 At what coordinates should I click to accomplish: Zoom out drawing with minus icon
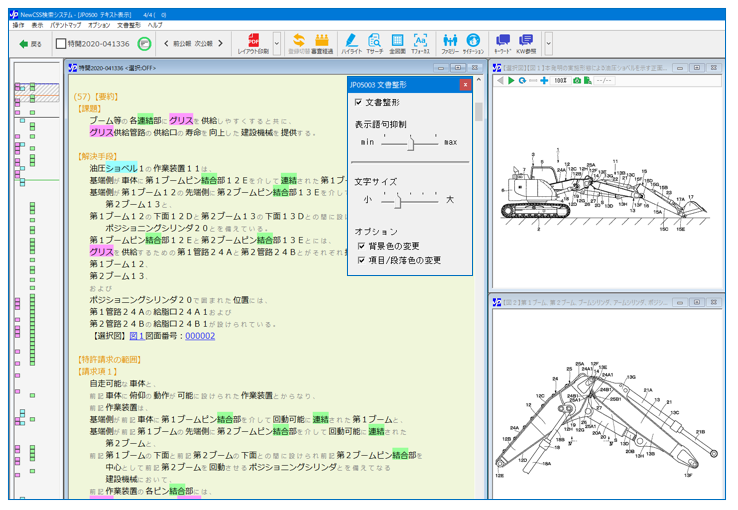coord(533,81)
